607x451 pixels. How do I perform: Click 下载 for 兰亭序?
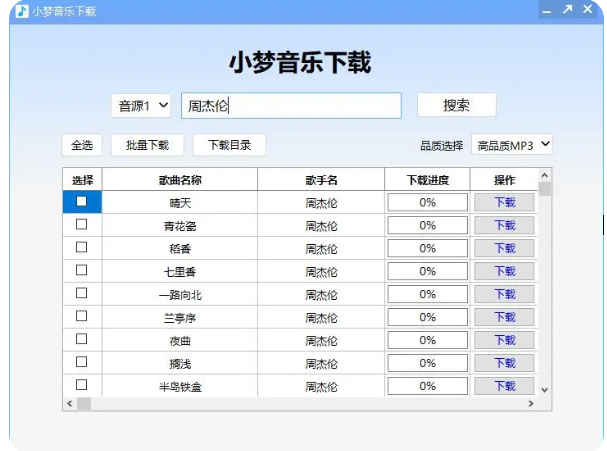504,317
